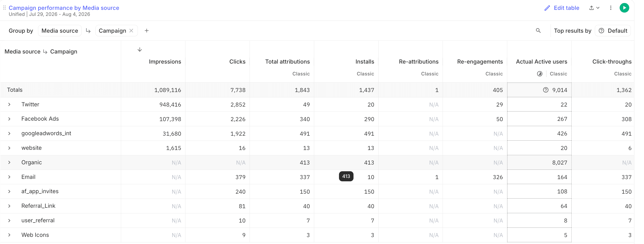This screenshot has height=244, width=644.
Task: Sort by Total attributions column header
Action: point(288,62)
